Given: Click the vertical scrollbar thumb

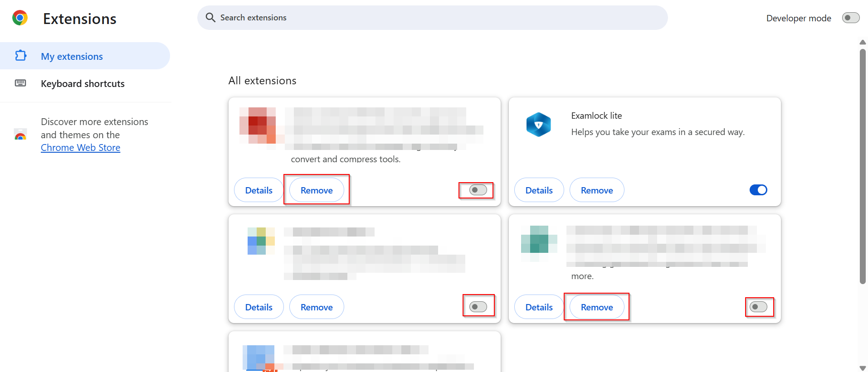Looking at the screenshot, I should tap(863, 166).
